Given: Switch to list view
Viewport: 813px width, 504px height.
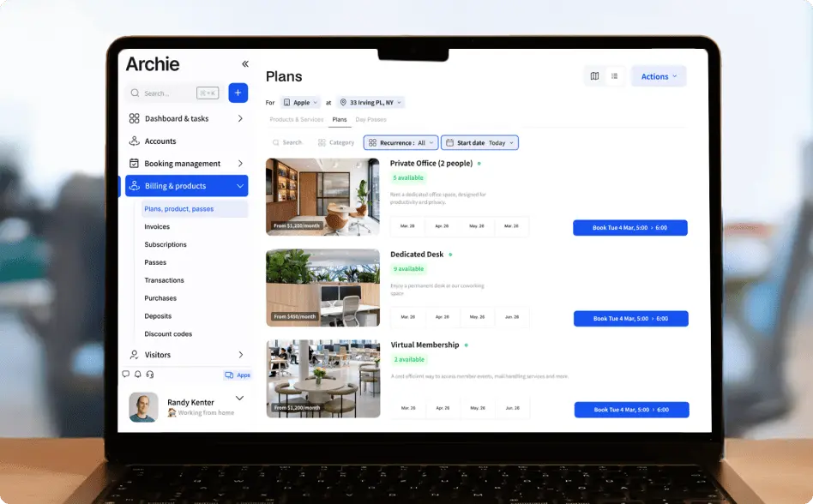Looking at the screenshot, I should tap(615, 76).
